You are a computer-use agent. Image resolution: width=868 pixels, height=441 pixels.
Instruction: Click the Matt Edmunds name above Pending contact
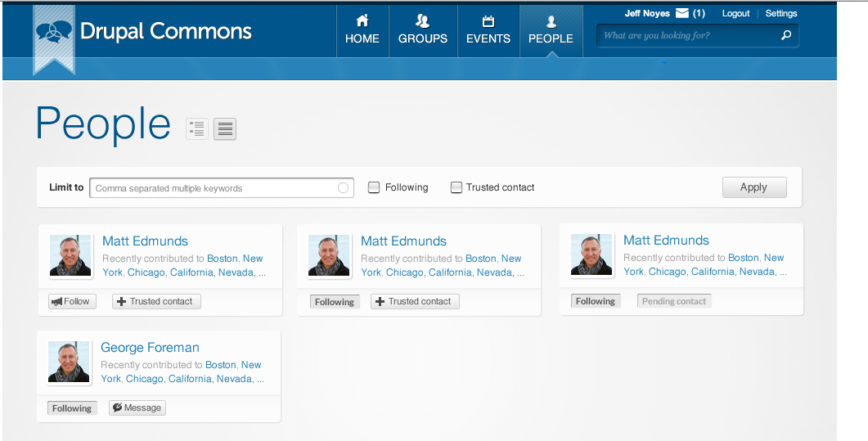point(666,241)
